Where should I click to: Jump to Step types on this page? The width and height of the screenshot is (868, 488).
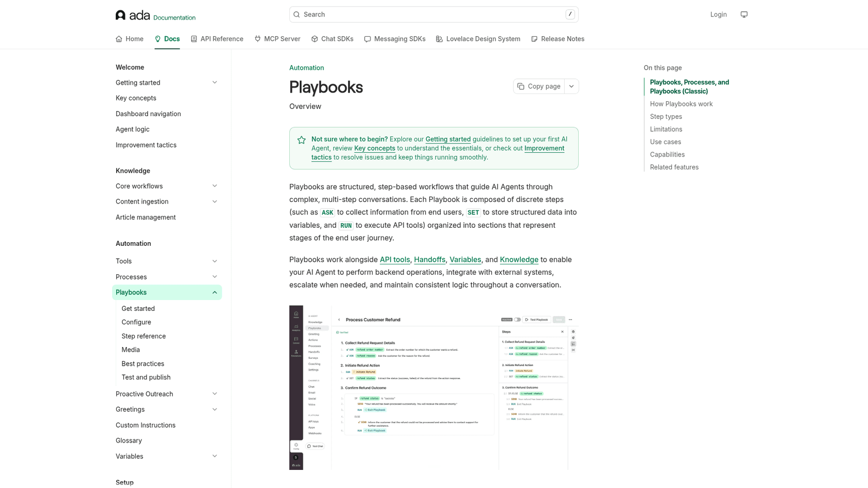click(665, 117)
